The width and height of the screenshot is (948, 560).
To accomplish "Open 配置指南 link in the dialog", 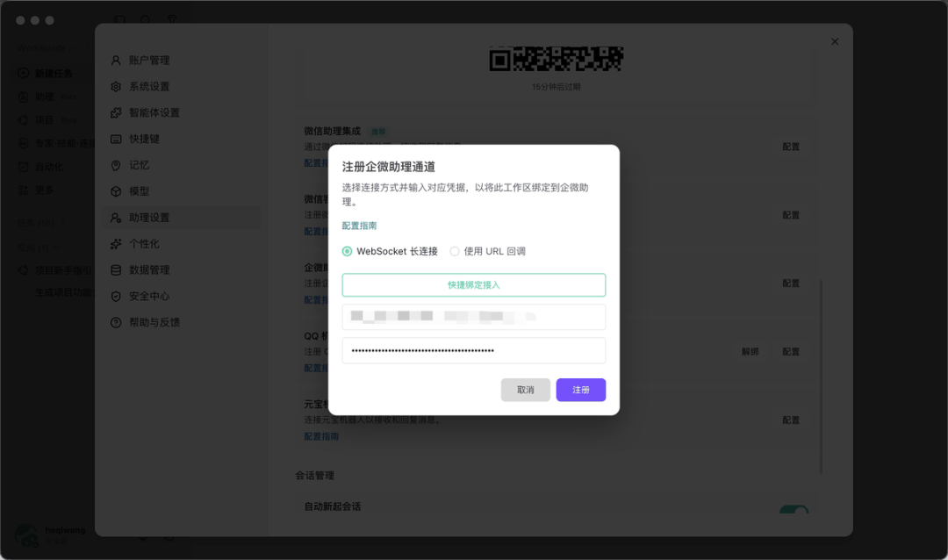I will (x=359, y=226).
